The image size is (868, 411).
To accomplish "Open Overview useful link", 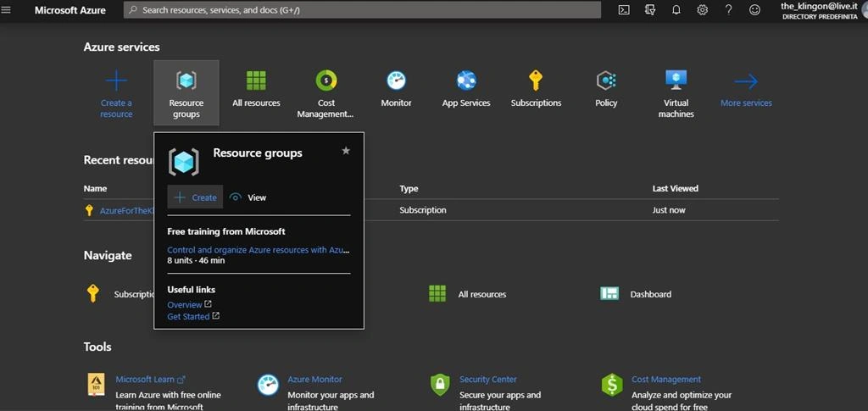I will click(x=189, y=305).
